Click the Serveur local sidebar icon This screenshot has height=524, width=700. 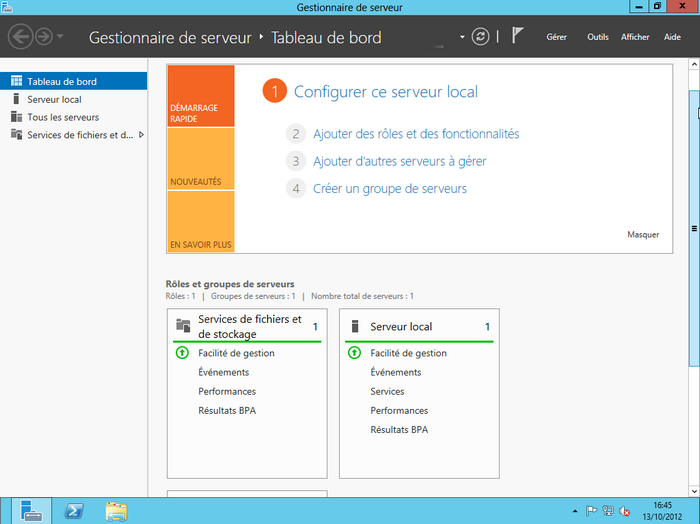(x=17, y=99)
